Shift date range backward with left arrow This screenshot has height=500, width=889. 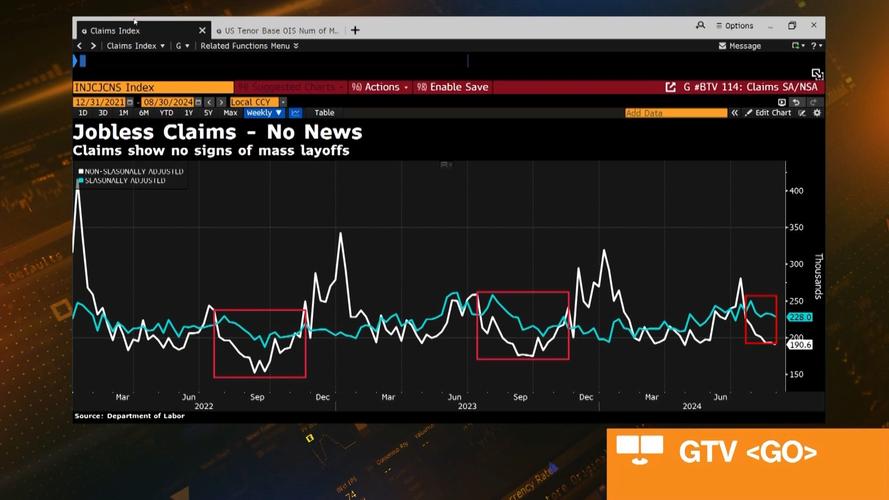point(209,102)
